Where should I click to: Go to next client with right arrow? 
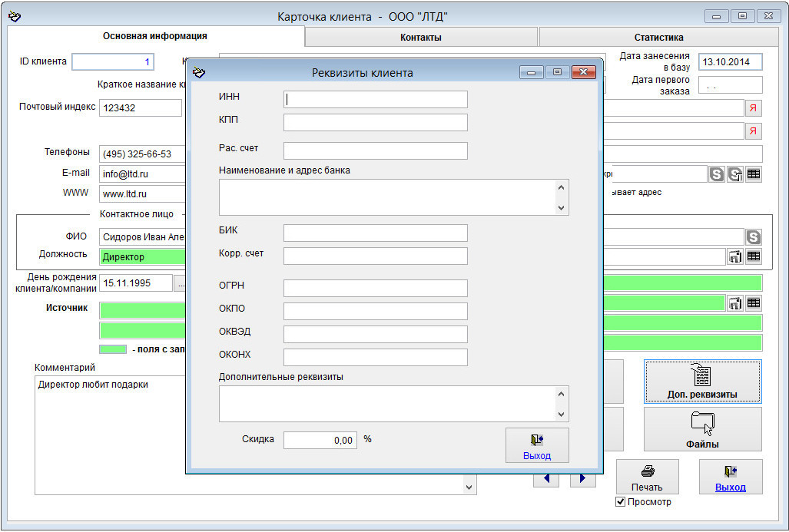[x=582, y=478]
